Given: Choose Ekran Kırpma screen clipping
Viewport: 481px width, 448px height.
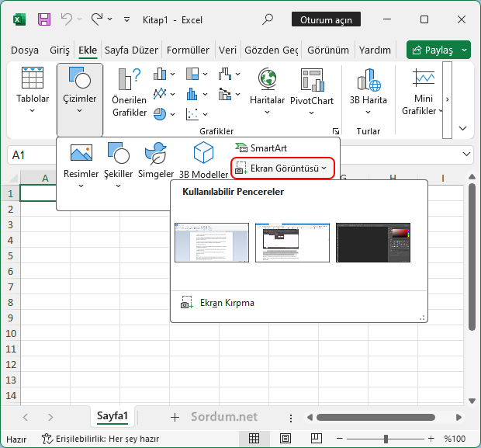Looking at the screenshot, I should coord(227,303).
